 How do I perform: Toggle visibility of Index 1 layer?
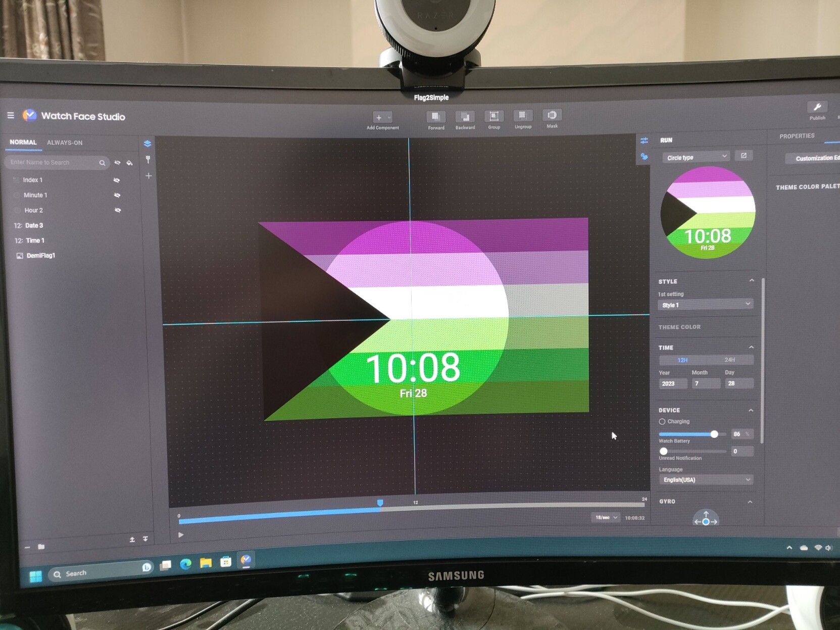click(117, 180)
